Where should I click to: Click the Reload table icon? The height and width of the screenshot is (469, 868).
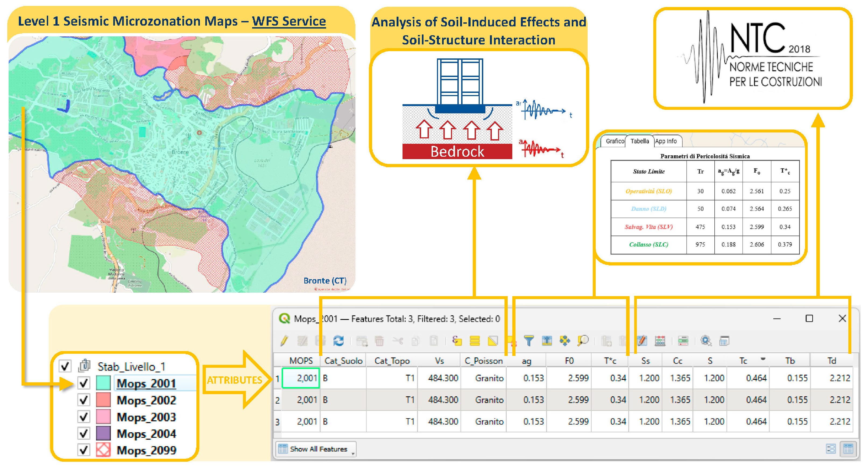(338, 341)
